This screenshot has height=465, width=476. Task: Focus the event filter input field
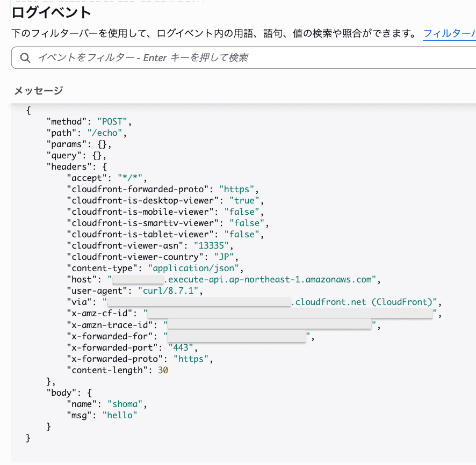click(243, 57)
